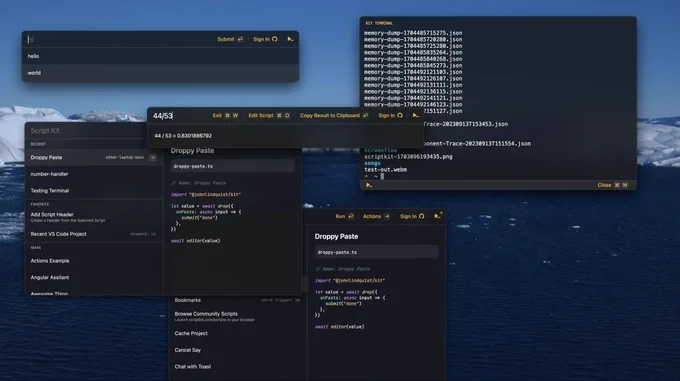Click the terminal cursor prompt line
This screenshot has width=680, height=381.
(x=374, y=176)
